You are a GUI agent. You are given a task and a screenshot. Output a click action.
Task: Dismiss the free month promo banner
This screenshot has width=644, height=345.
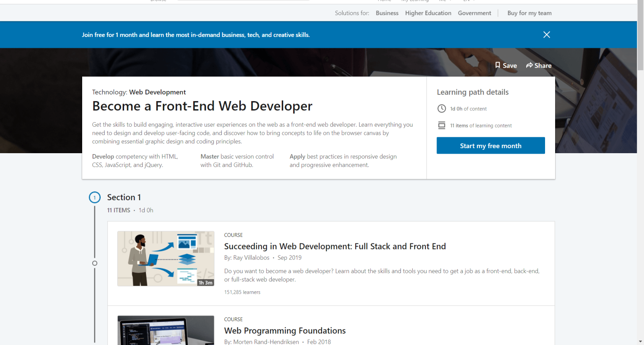pyautogui.click(x=546, y=34)
